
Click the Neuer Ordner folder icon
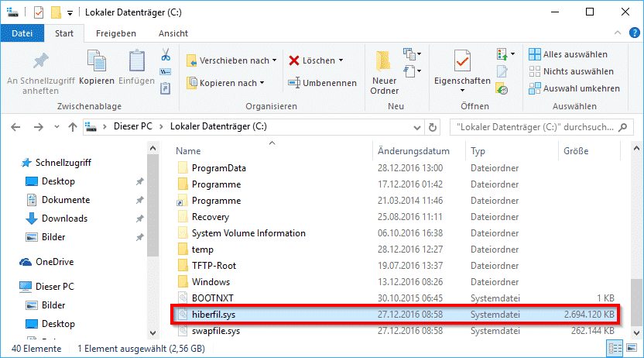[383, 61]
